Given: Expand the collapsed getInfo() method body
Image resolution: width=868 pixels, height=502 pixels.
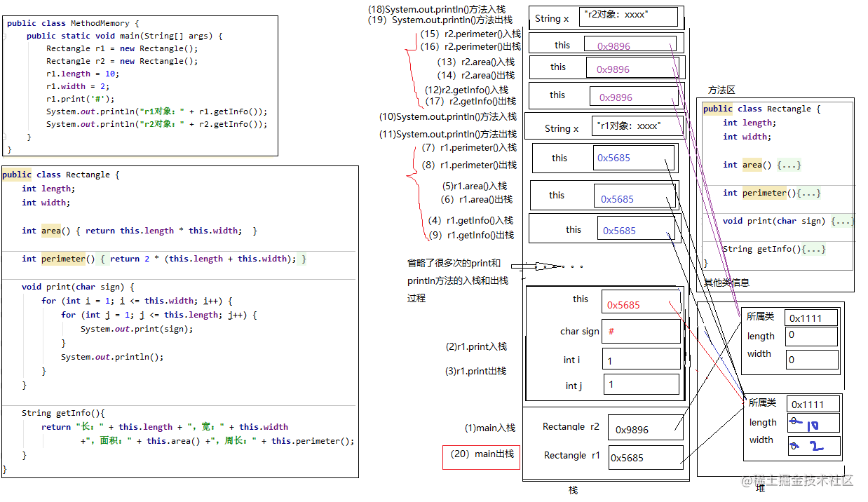Looking at the screenshot, I should (x=813, y=249).
